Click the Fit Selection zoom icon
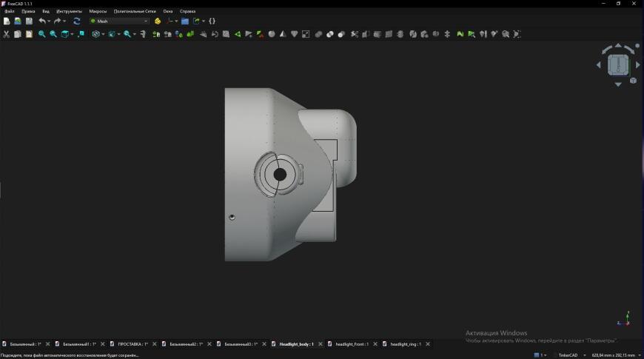The width and height of the screenshot is (644, 359). point(53,34)
